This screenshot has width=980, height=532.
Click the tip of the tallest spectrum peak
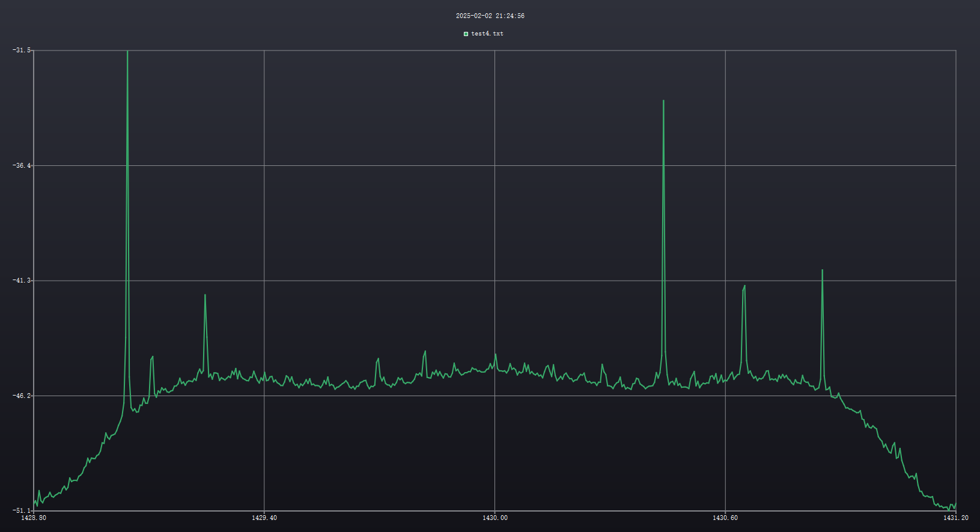coord(127,52)
